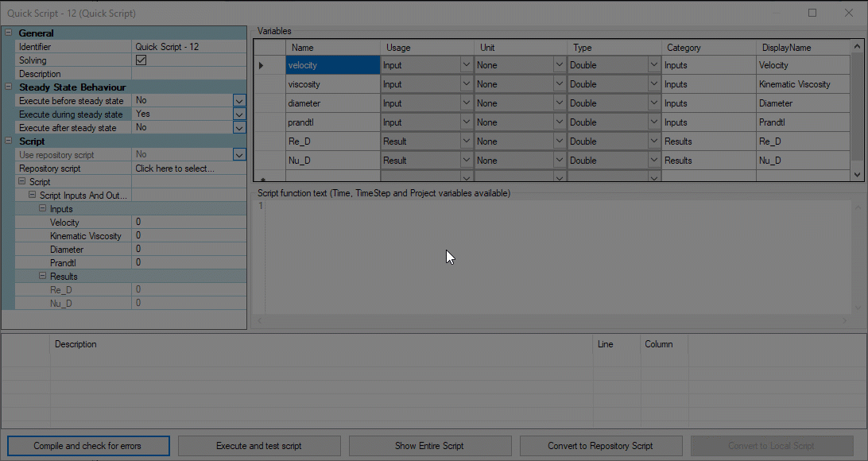Select the Velocity input value field

click(188, 223)
